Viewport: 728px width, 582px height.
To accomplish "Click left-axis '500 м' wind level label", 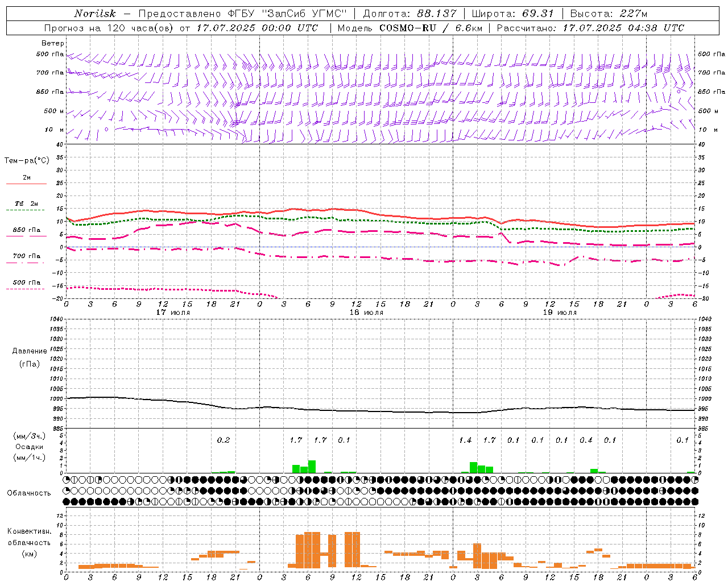I will click(54, 111).
